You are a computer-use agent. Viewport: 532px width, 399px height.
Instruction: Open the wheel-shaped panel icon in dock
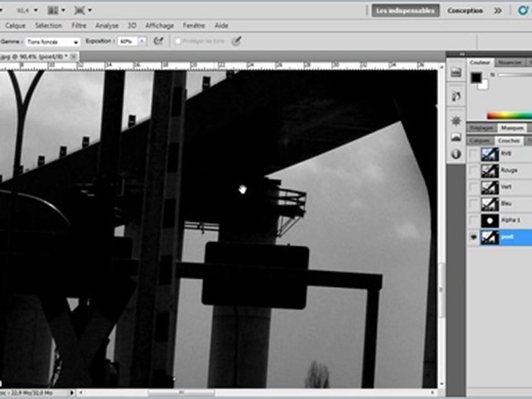tap(456, 120)
